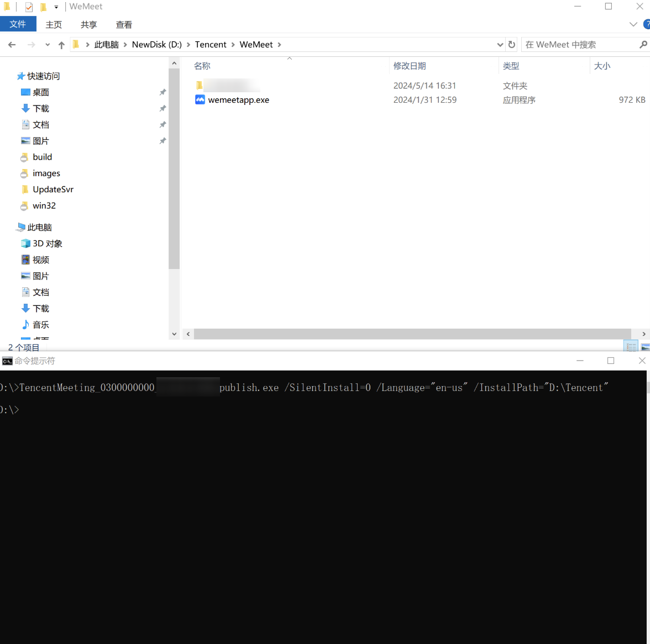
Task: Open 图片 under quick access
Action: [41, 141]
